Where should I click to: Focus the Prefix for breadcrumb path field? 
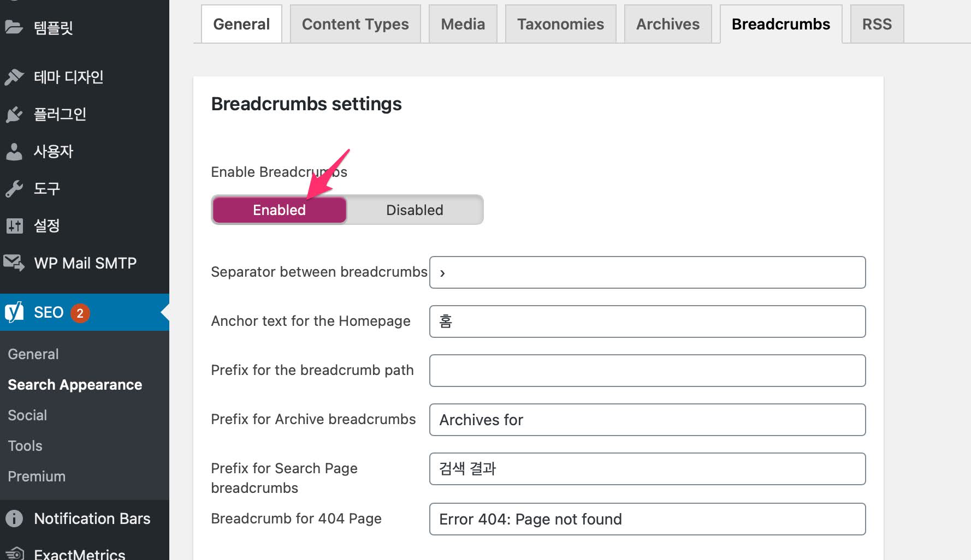(647, 371)
